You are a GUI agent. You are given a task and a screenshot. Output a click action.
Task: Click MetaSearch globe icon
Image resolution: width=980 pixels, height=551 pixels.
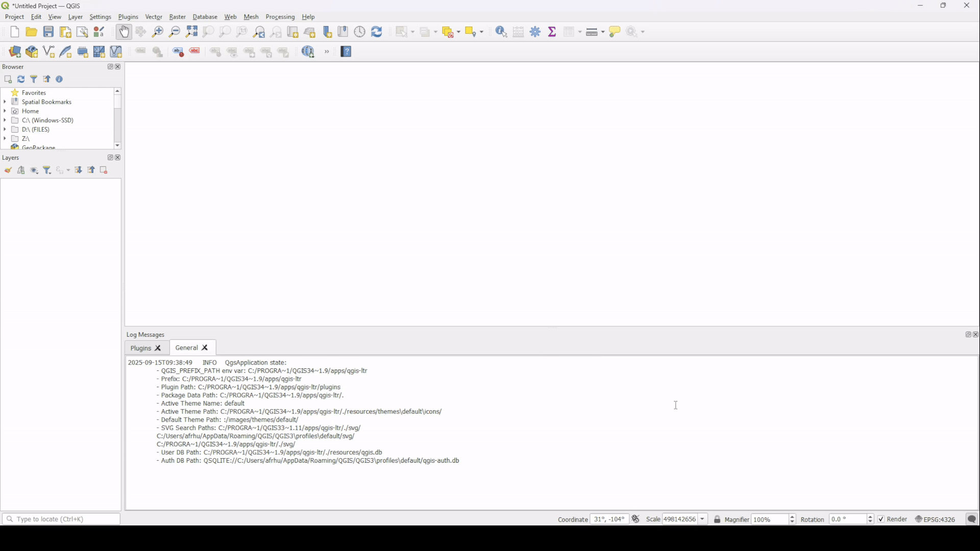pyautogui.click(x=309, y=52)
